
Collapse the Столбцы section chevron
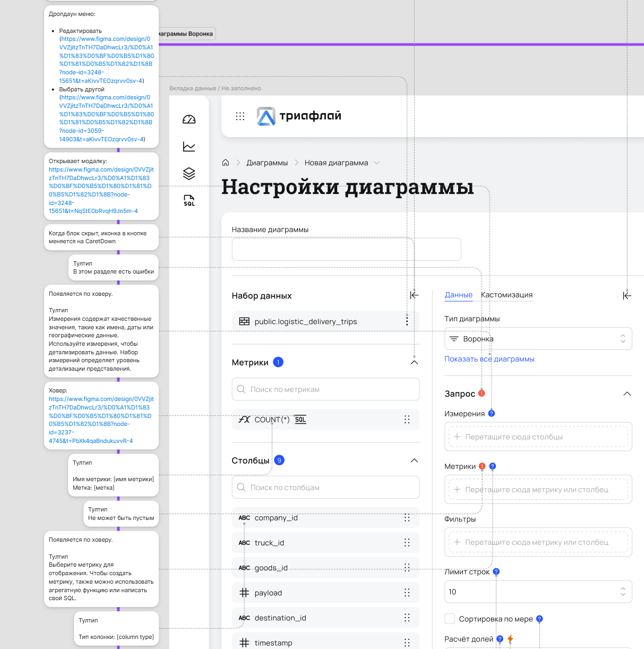pos(414,460)
